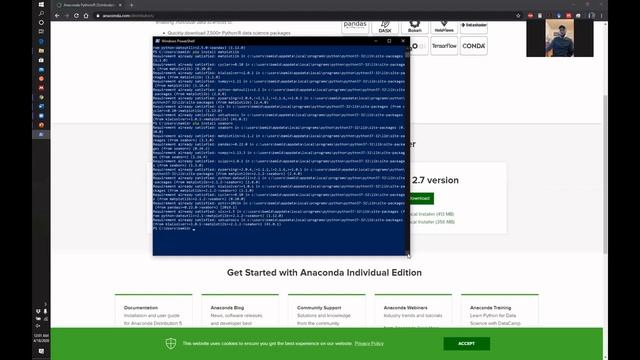The image size is (640, 360).
Task: Close the Anaconda Python browser tab
Action: tap(120, 5)
